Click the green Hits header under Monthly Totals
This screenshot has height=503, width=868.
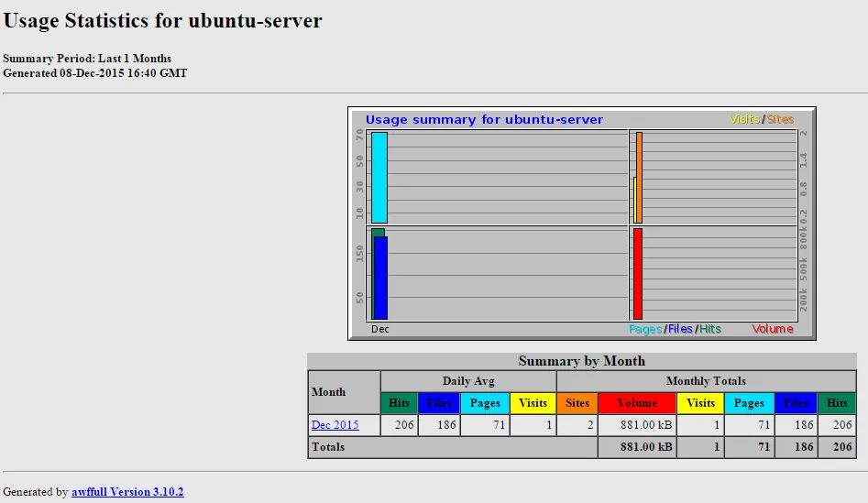836,403
